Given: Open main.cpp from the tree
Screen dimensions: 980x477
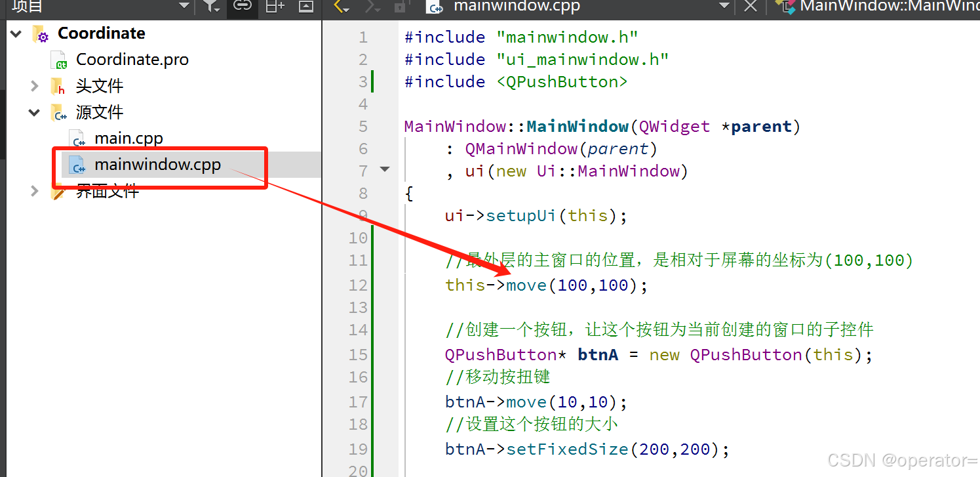Looking at the screenshot, I should [x=128, y=138].
